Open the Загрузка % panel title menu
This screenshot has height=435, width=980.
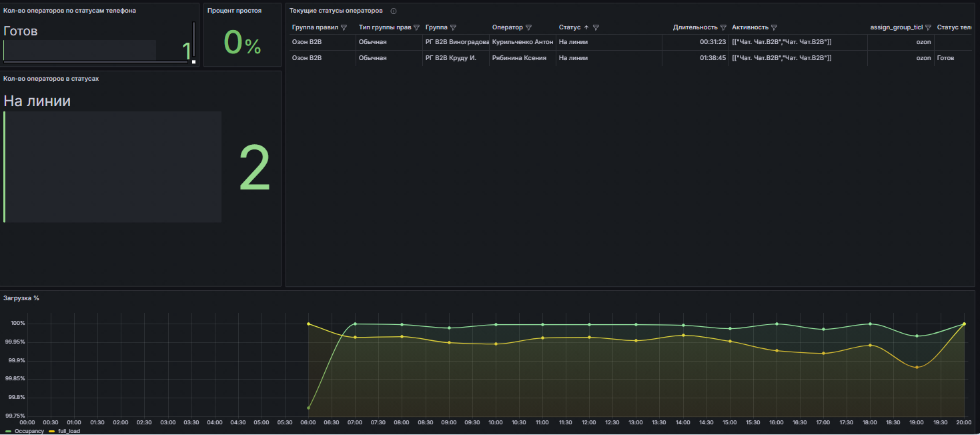tap(21, 298)
